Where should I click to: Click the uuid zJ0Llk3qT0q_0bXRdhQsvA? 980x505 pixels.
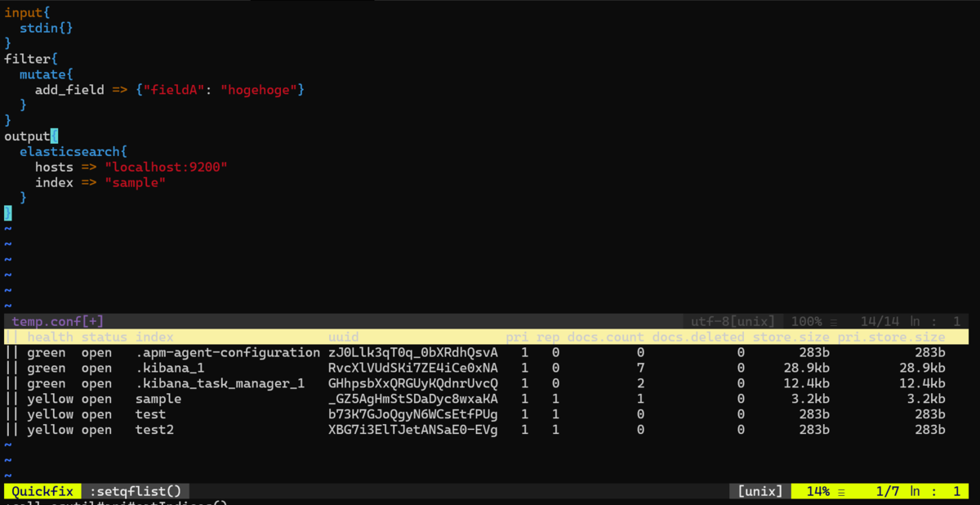click(x=413, y=352)
